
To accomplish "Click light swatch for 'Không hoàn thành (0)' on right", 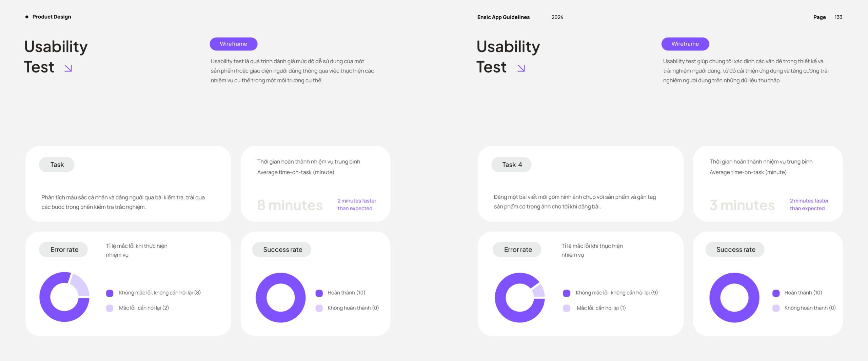I will point(776,308).
